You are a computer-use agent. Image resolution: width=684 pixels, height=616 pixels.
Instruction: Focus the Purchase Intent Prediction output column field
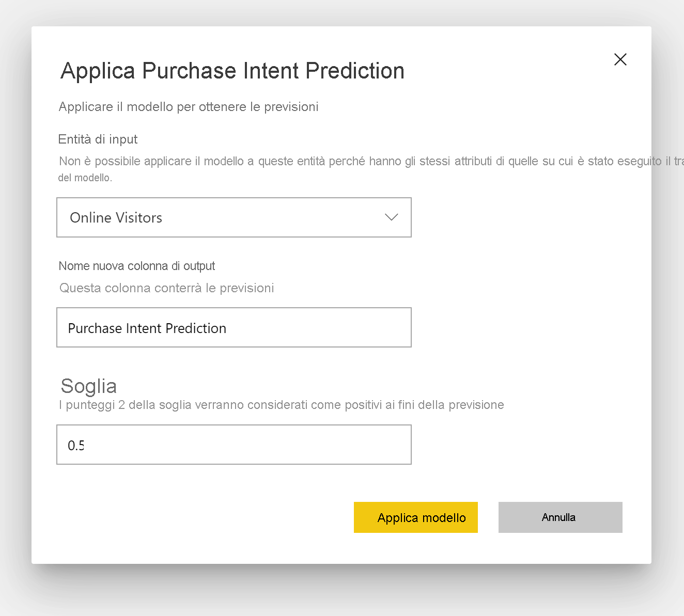coord(234,327)
